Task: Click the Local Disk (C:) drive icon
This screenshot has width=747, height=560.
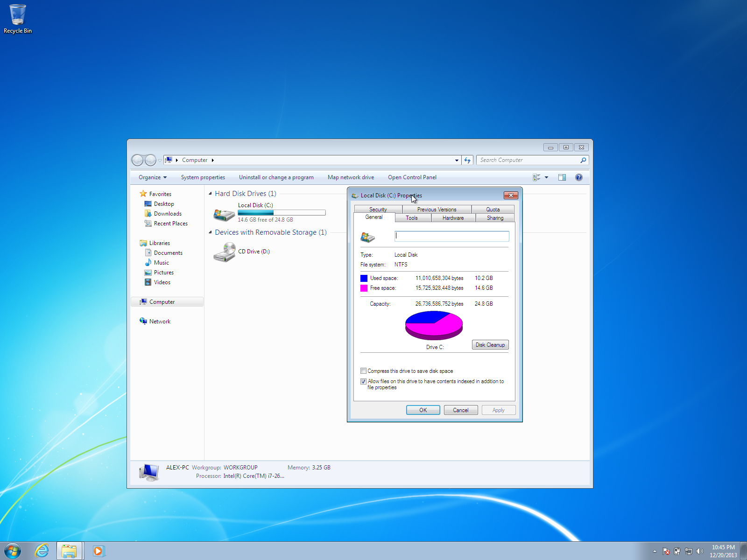Action: pos(224,214)
